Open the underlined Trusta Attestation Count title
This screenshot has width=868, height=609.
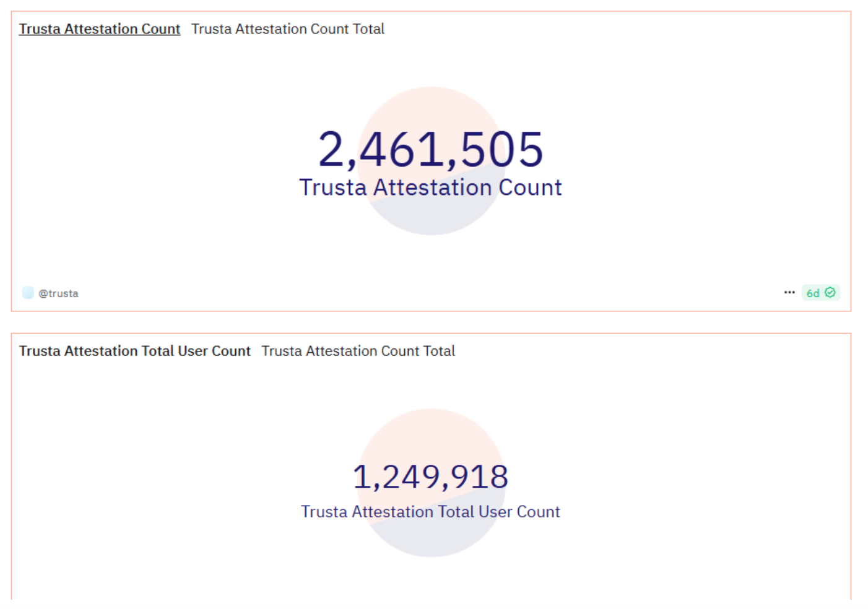(100, 29)
